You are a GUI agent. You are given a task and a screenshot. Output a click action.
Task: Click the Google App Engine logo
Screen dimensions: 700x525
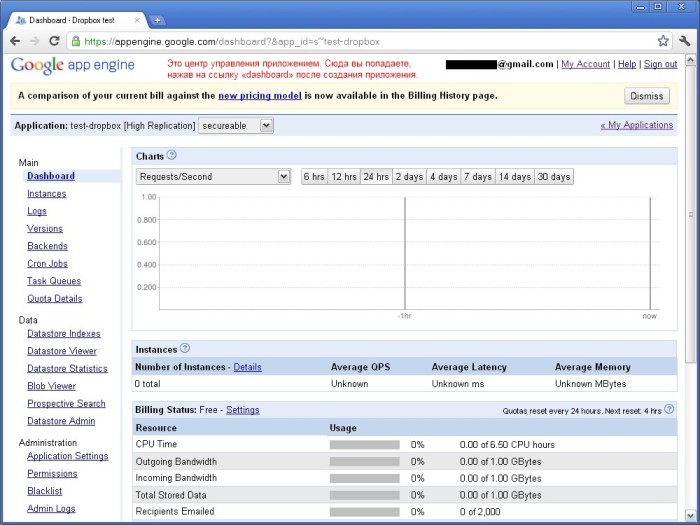[x=72, y=66]
